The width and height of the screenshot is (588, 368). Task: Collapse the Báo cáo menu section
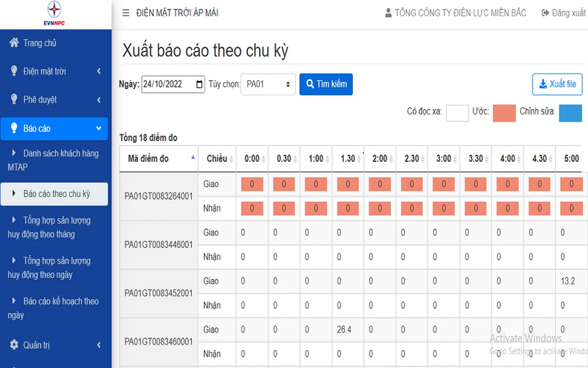(99, 128)
